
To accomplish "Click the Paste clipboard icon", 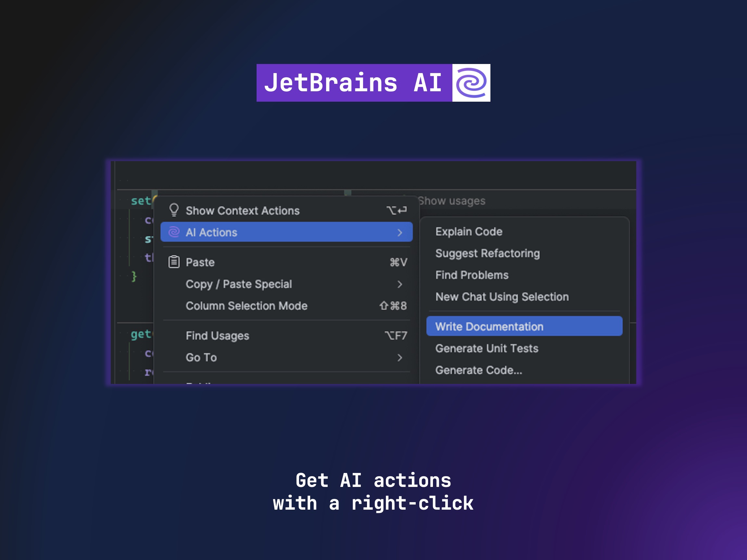I will coord(173,261).
